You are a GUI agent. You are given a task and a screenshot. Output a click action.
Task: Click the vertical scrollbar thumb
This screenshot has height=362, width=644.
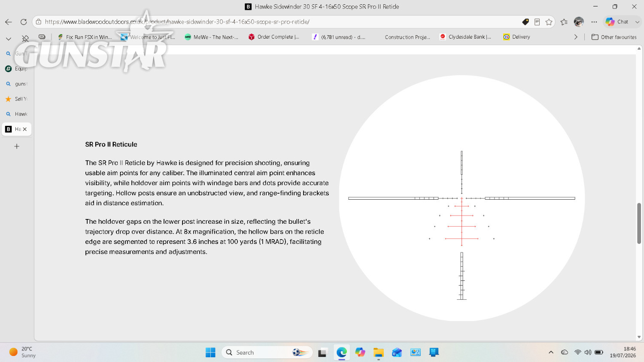[x=639, y=223]
